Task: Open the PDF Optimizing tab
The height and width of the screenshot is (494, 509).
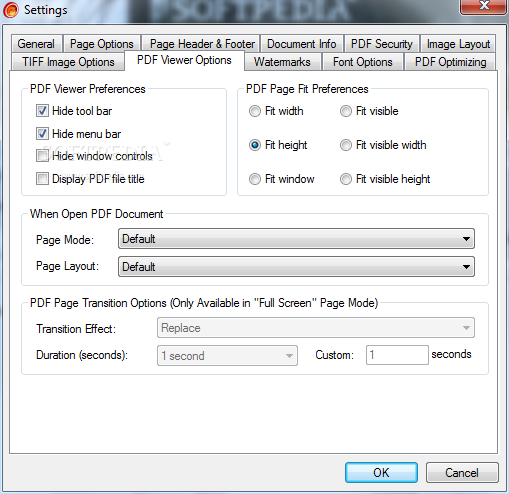Action: tap(450, 62)
